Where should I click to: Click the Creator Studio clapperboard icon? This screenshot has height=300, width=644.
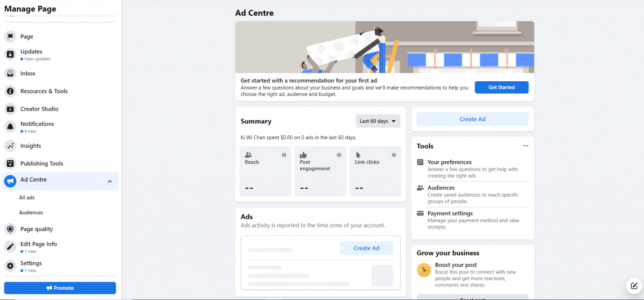pyautogui.click(x=10, y=109)
